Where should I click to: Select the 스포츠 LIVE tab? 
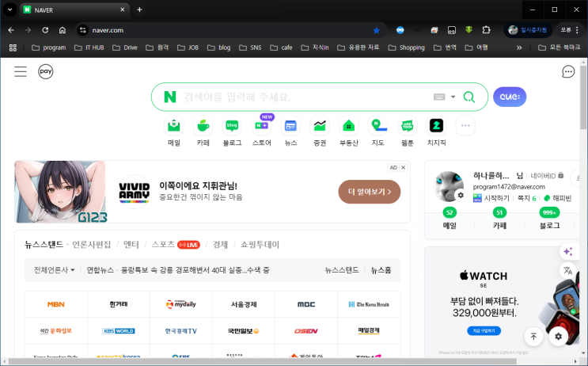pos(176,245)
